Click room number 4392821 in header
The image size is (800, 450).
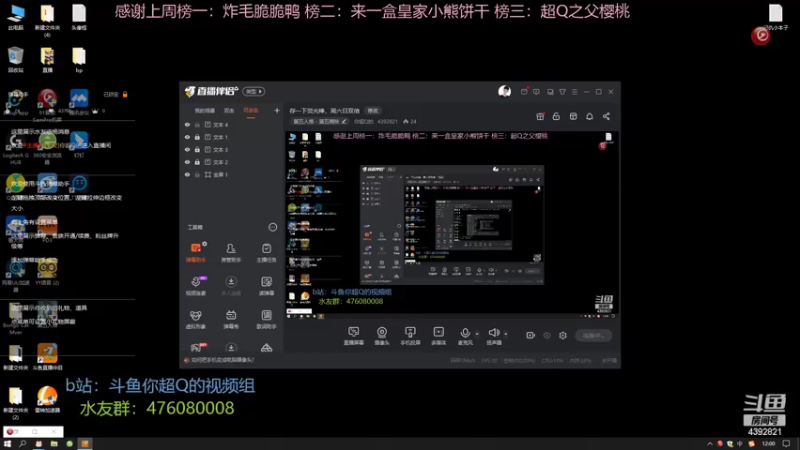[387, 122]
